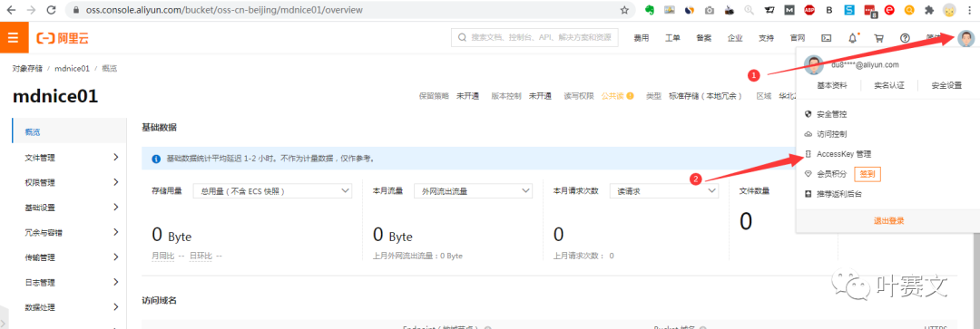980x329 pixels.
Task: Open 费用 in the top menu
Action: point(642,38)
